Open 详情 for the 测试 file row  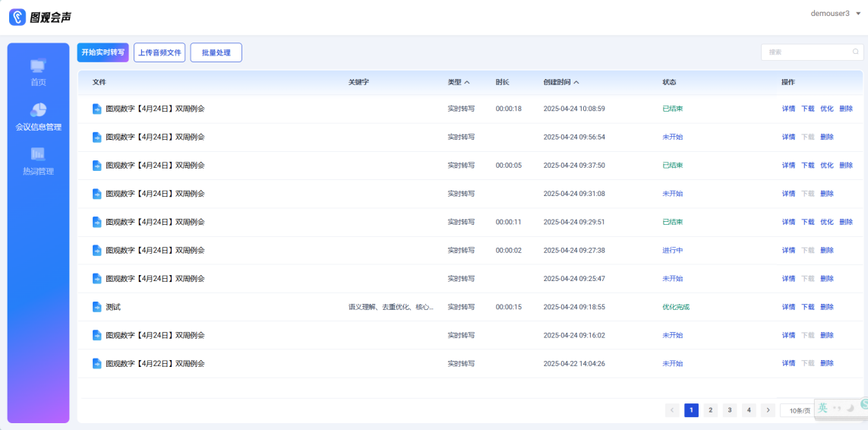(x=788, y=307)
